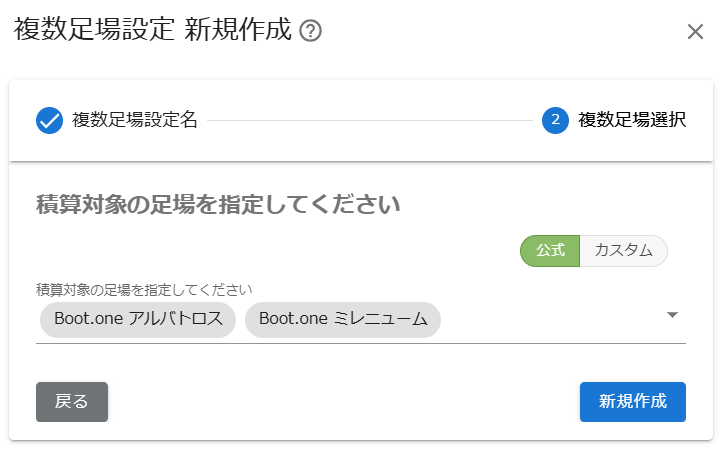Image resolution: width=723 pixels, height=449 pixels.
Task: Click the step 2 circle icon
Action: pos(555,120)
